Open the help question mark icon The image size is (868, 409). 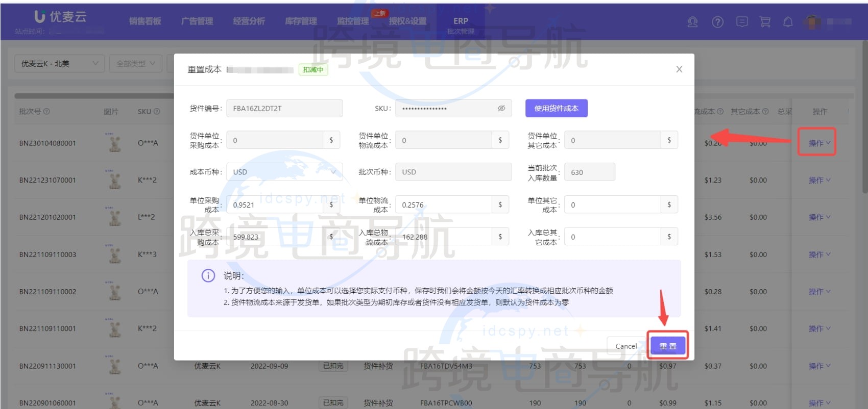[x=717, y=22]
